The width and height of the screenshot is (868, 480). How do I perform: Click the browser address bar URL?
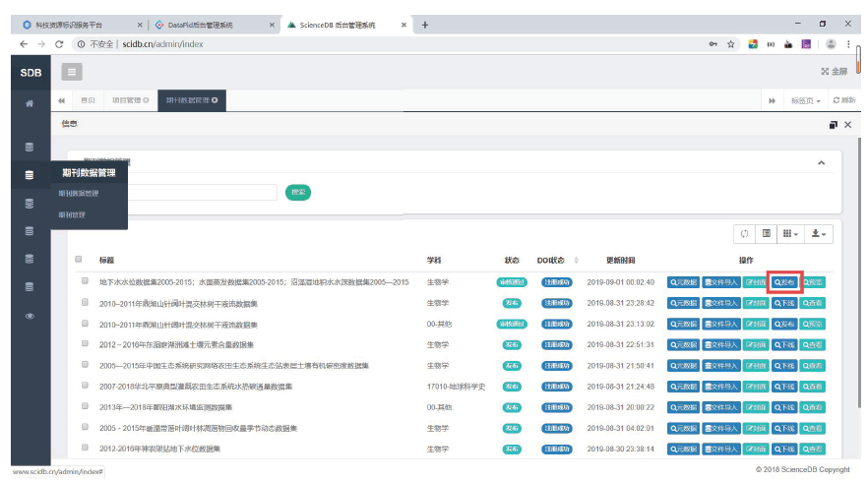tap(162, 44)
